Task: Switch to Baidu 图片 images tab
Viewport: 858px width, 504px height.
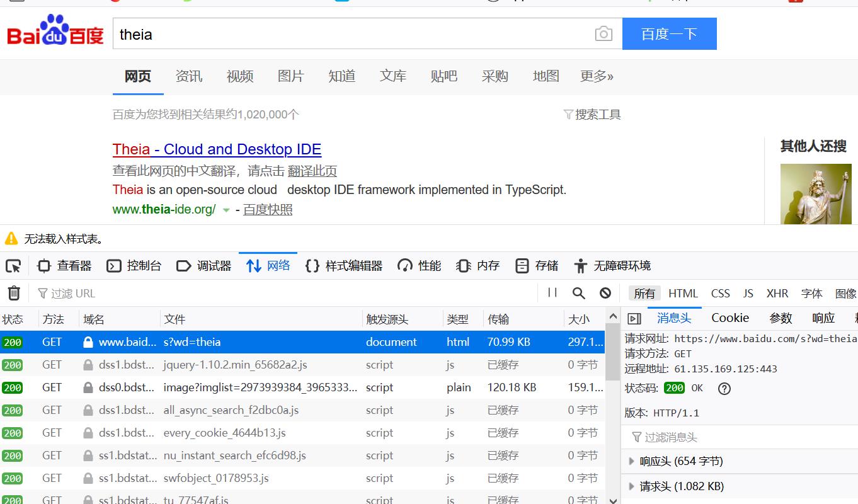Action: click(291, 76)
